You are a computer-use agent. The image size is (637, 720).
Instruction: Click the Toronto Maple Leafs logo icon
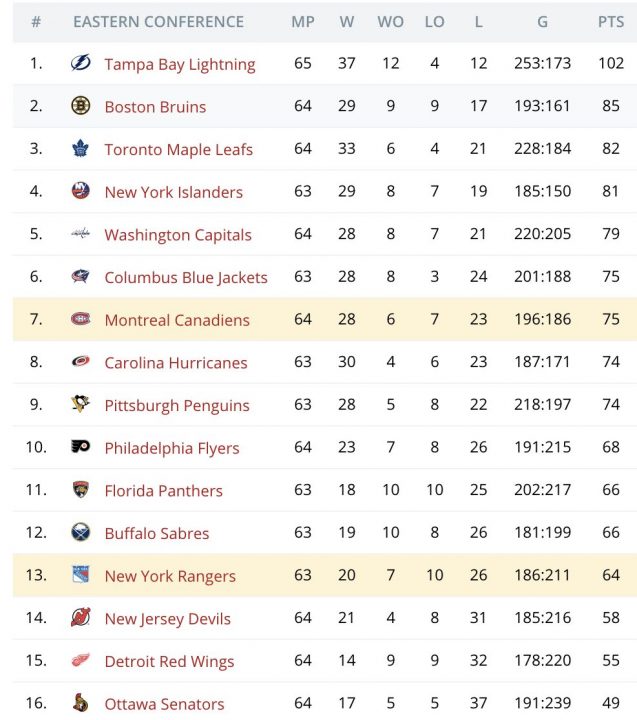pyautogui.click(x=80, y=149)
